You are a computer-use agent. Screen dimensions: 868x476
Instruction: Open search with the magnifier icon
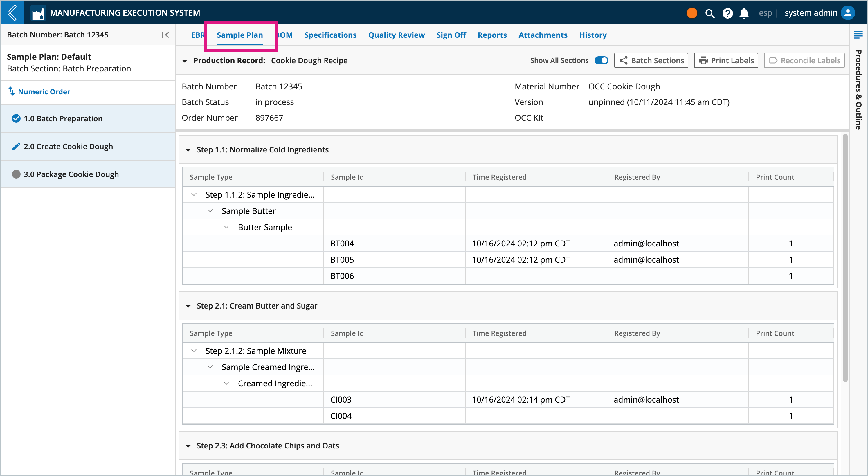point(709,13)
